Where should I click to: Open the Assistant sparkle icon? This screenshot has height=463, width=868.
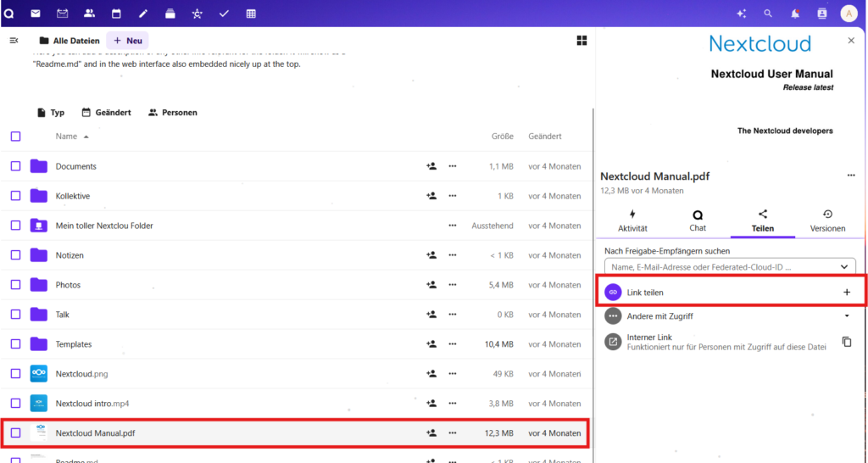pyautogui.click(x=741, y=14)
